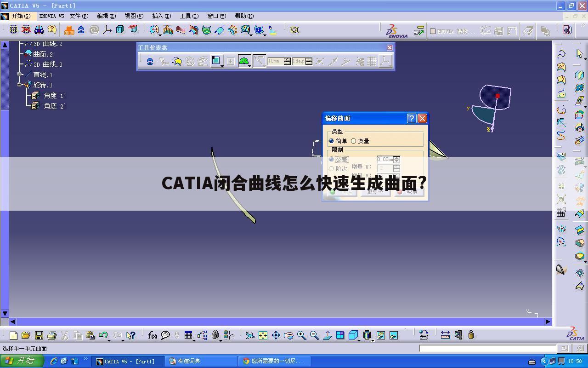Open the 帮助 (Help) menu
Screen dimensions: 588x368
(x=244, y=16)
